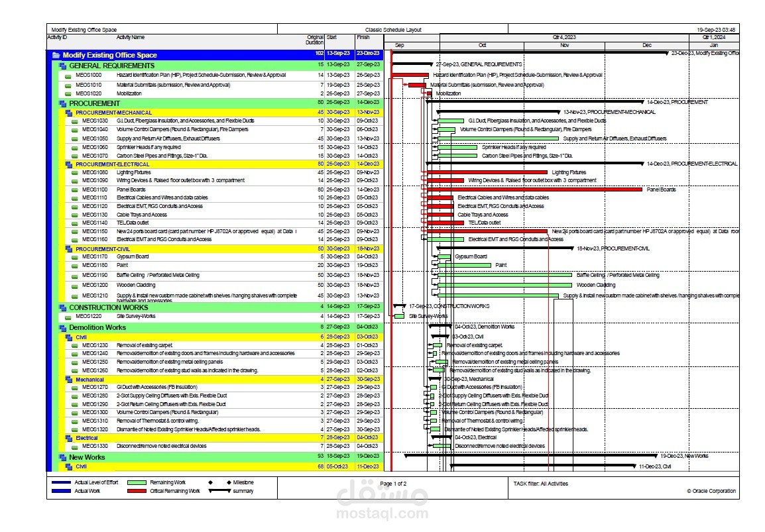Click the activity icon for MEOS1170 Gypsum Board
Image resolution: width=765 pixels, height=532 pixels.
click(x=75, y=257)
